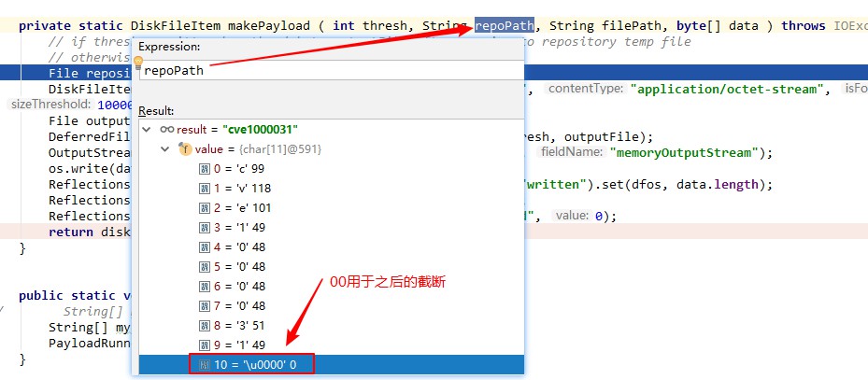Click the primitive icon of index 8 row

[205, 325]
